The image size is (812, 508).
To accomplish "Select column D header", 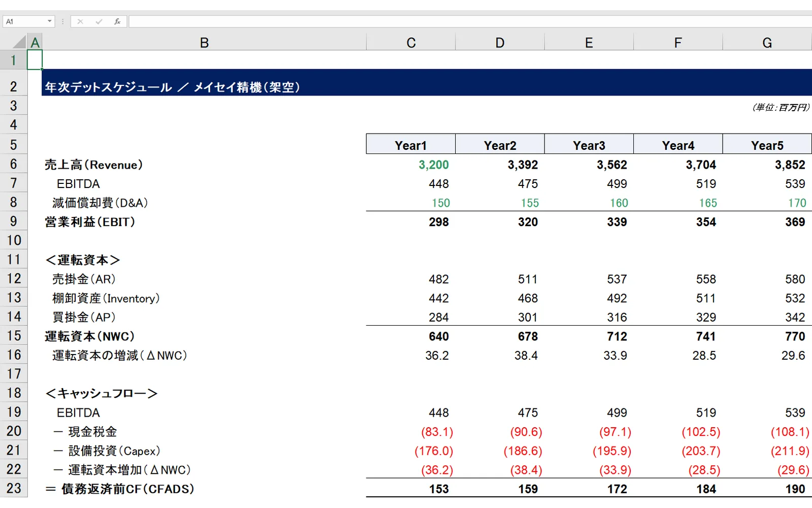I will tap(500, 43).
